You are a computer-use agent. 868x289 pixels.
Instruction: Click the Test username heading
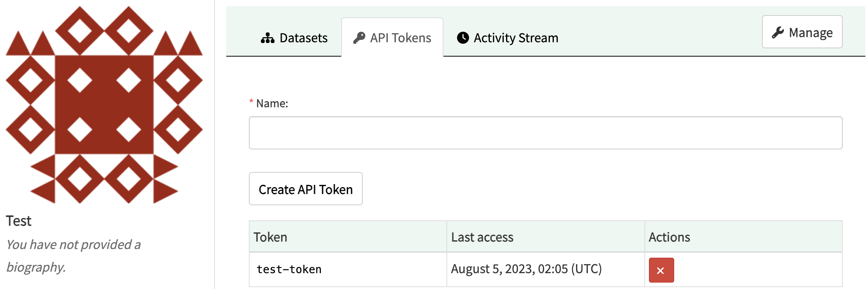click(x=18, y=221)
